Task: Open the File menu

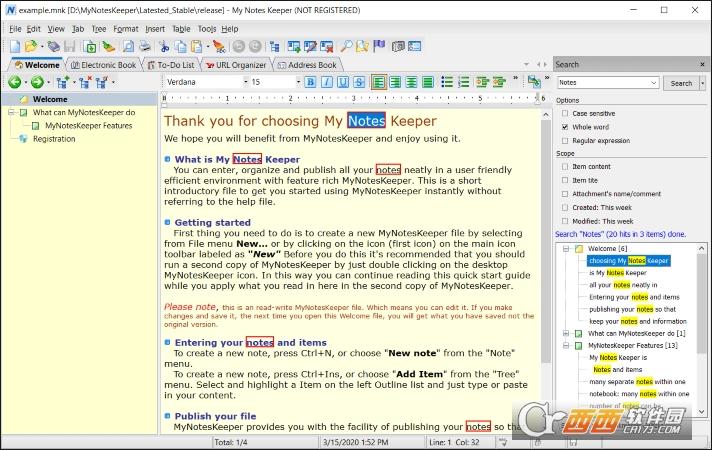Action: [x=15, y=29]
